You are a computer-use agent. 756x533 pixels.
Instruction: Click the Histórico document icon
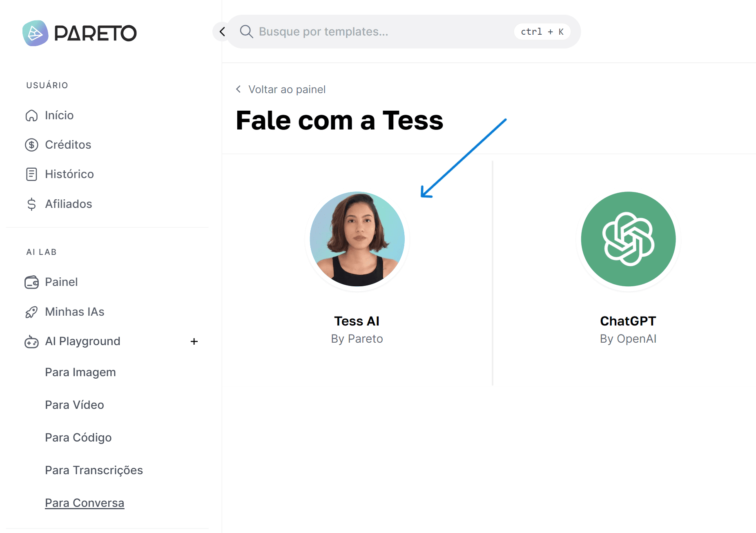[31, 174]
